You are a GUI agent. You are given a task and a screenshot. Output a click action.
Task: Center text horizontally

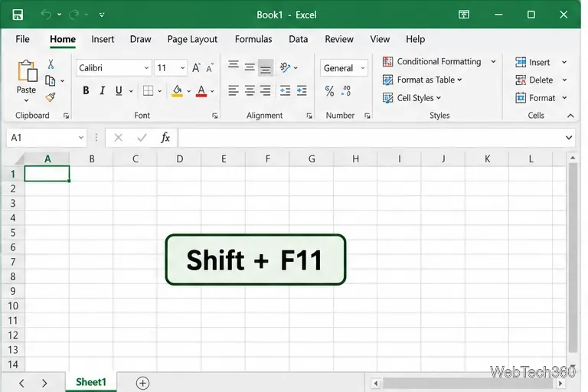250,90
